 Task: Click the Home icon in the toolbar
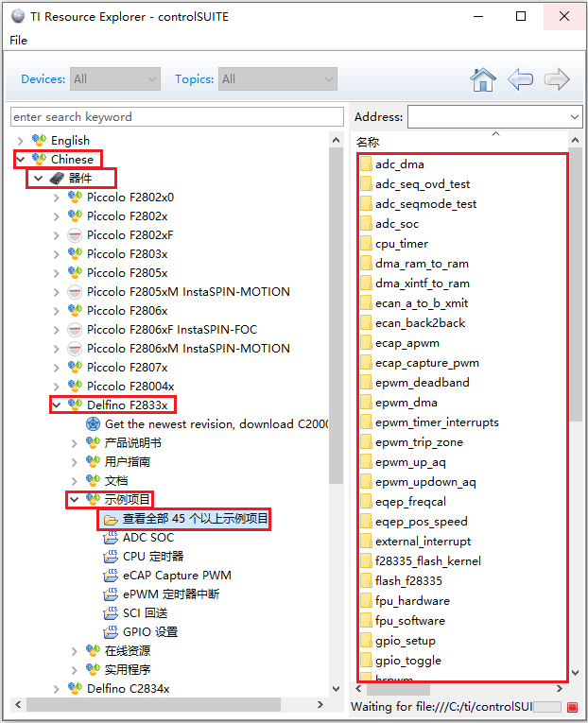(483, 79)
